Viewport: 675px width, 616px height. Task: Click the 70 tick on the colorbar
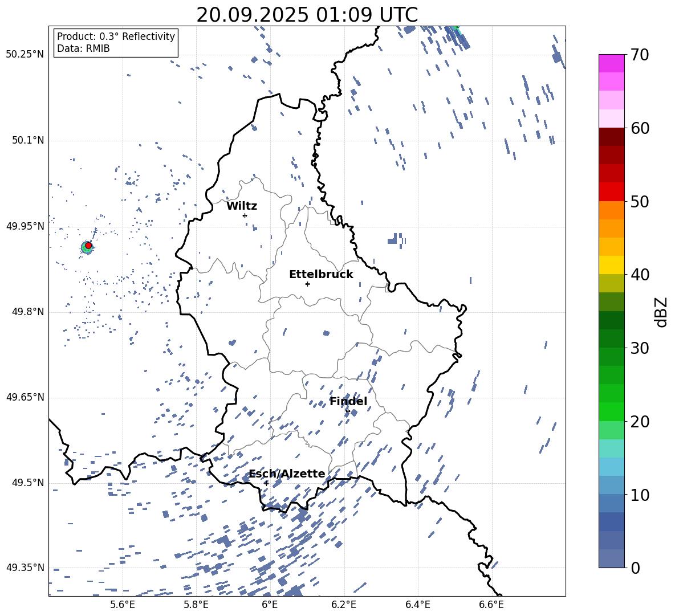click(640, 55)
